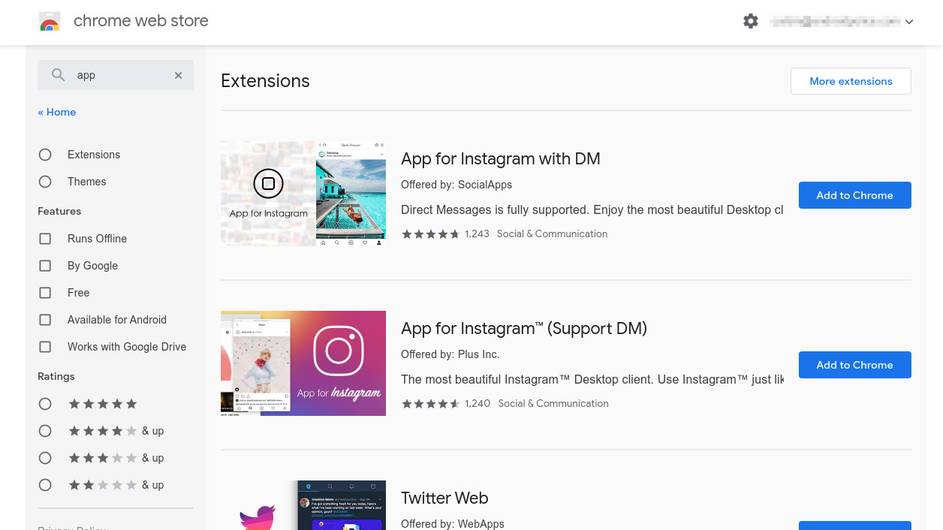
Task: Click the search magnifier icon
Action: (58, 75)
